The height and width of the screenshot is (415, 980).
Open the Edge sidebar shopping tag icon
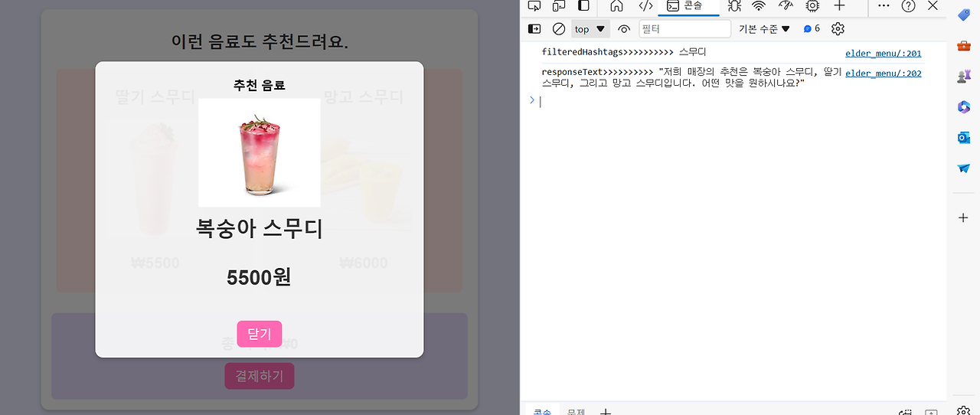[964, 15]
